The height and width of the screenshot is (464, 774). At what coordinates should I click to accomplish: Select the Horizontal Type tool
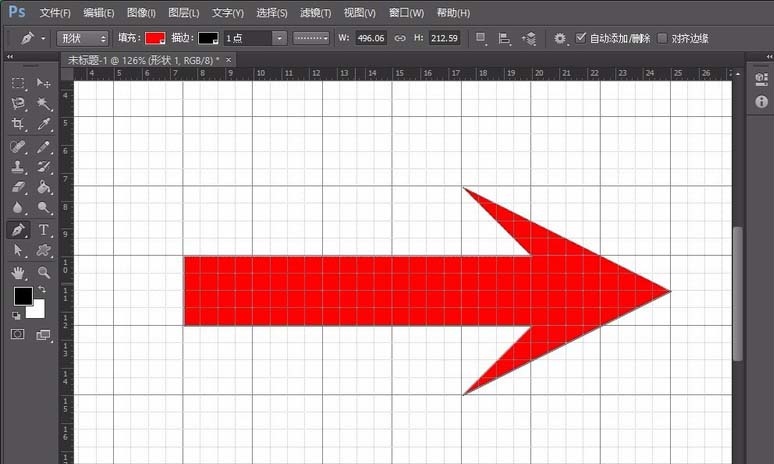coord(44,229)
